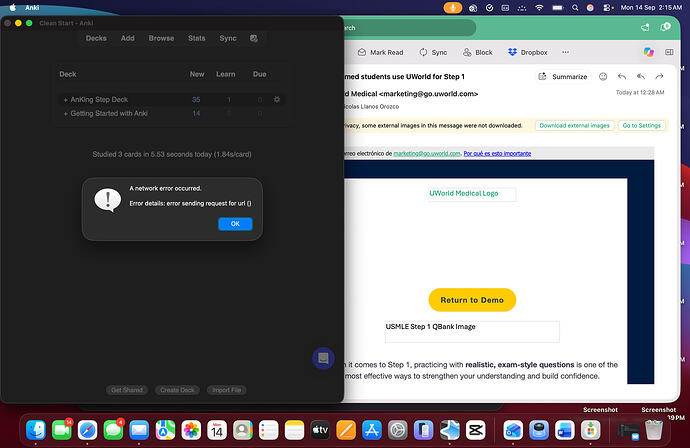Open Photos from the Dock

click(x=191, y=430)
